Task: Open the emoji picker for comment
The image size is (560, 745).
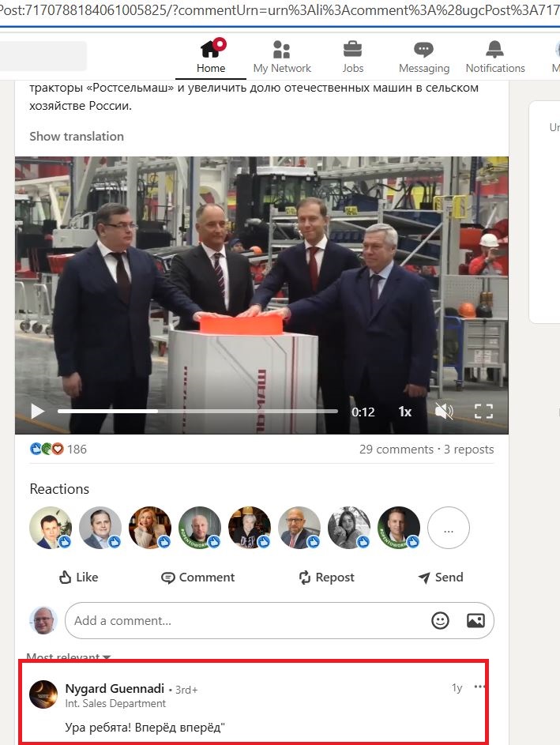Action: coord(440,620)
